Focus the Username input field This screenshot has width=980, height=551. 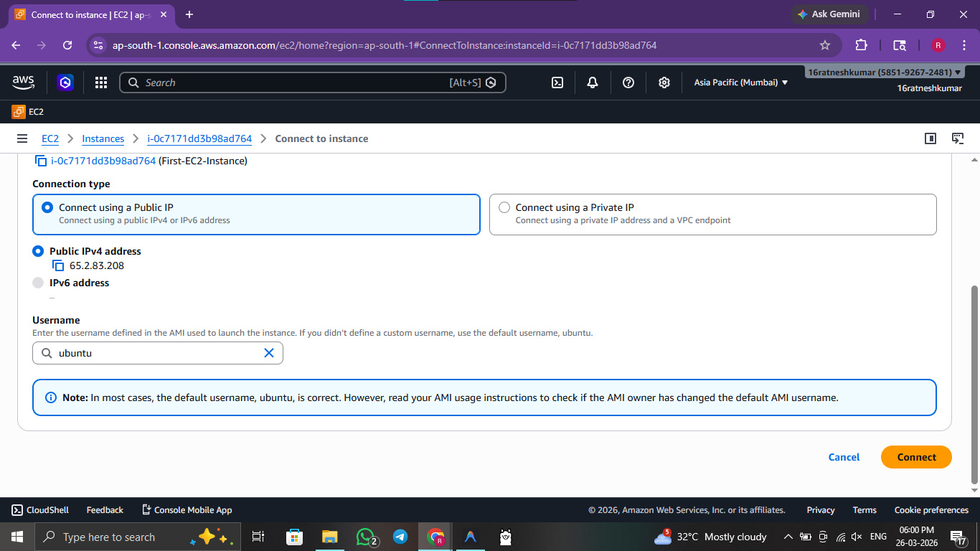pyautogui.click(x=158, y=353)
